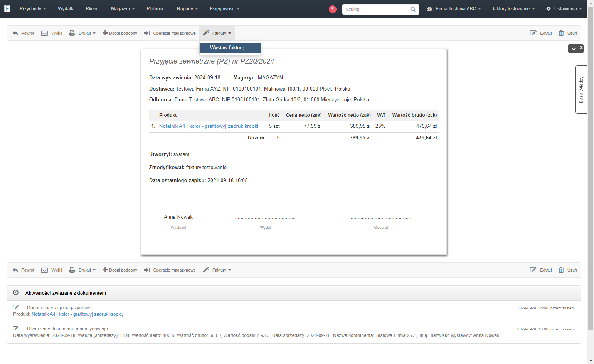Image resolution: width=594 pixels, height=364 pixels.
Task: Close the dark floating widget with X
Action: point(581,47)
